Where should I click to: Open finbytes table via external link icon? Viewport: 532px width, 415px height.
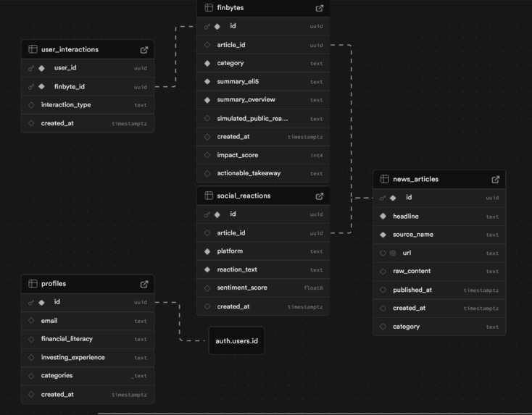coord(319,8)
